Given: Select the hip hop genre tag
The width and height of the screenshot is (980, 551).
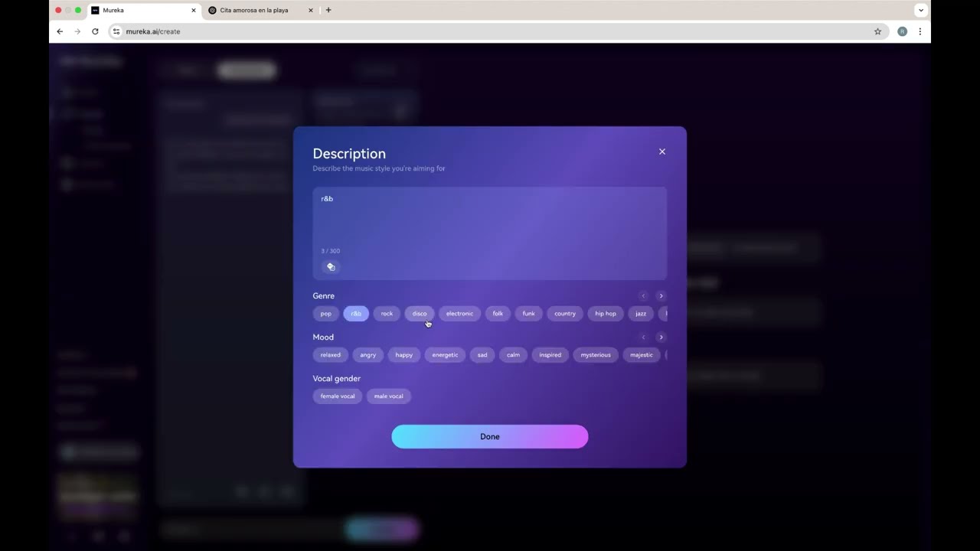Looking at the screenshot, I should pyautogui.click(x=606, y=314).
